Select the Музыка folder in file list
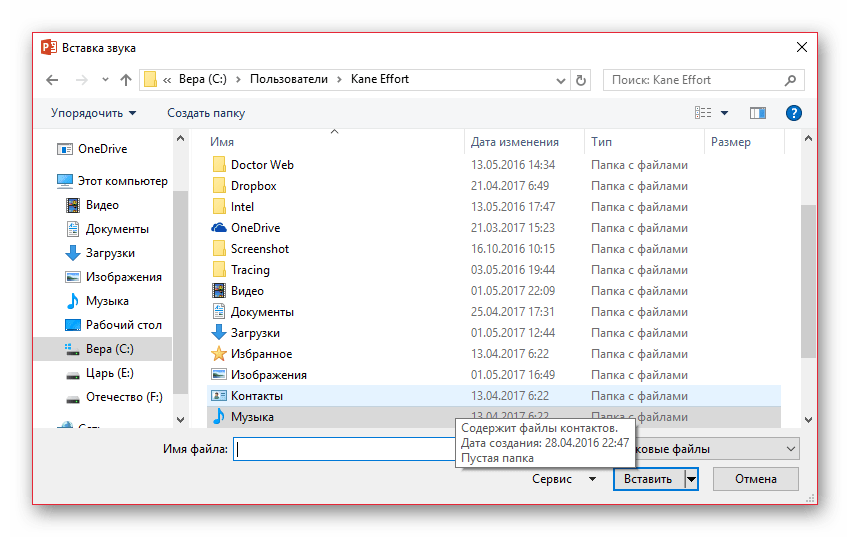Image resolution: width=850 pixels, height=537 pixels. 252,417
